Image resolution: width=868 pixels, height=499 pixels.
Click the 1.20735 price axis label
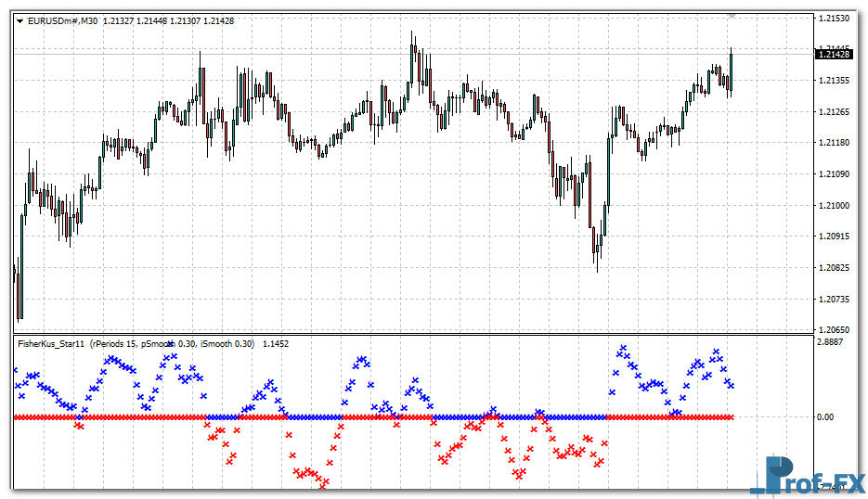[x=834, y=300]
